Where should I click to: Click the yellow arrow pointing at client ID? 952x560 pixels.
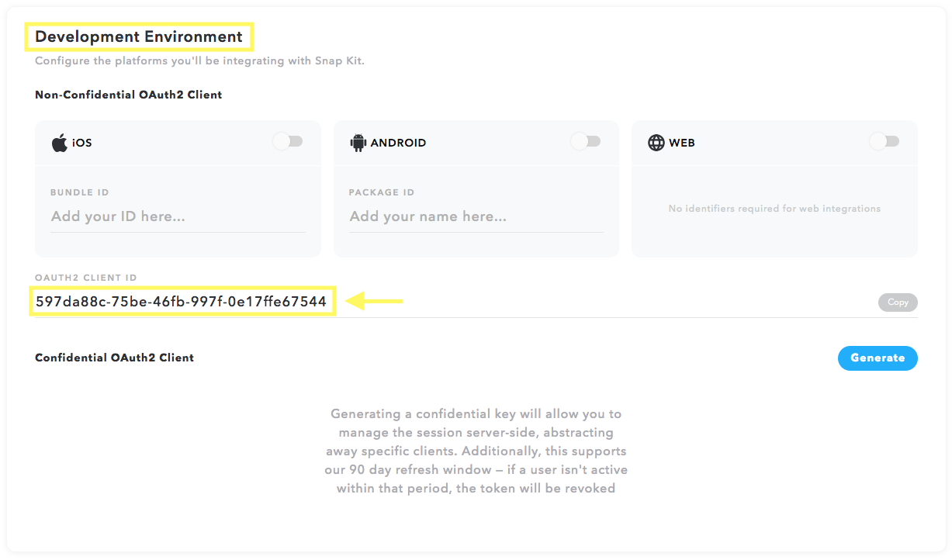[374, 301]
